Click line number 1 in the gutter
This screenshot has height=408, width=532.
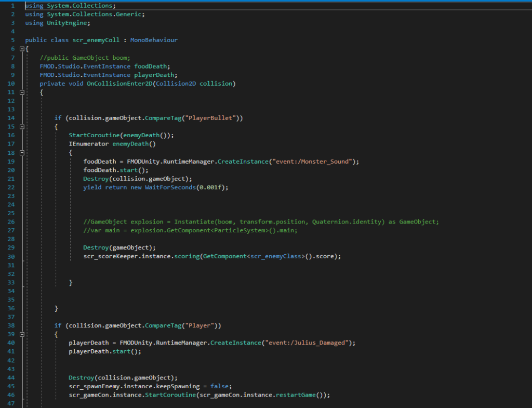click(x=12, y=5)
